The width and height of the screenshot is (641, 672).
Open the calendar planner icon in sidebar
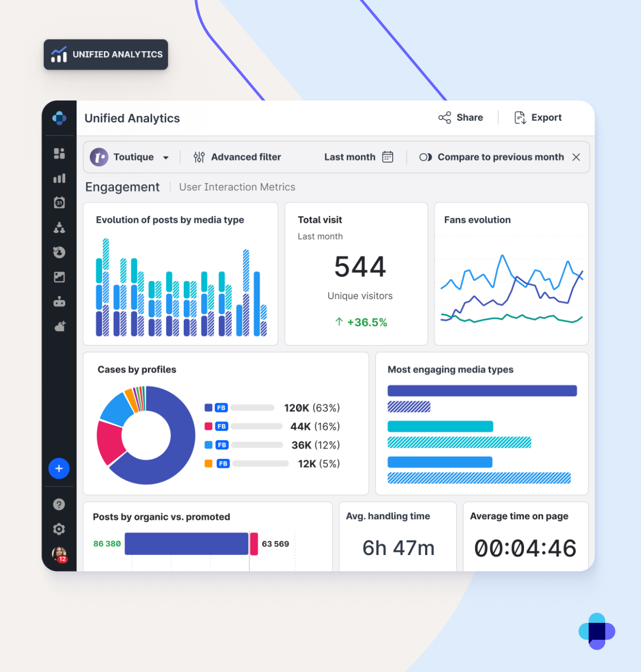[x=59, y=202]
